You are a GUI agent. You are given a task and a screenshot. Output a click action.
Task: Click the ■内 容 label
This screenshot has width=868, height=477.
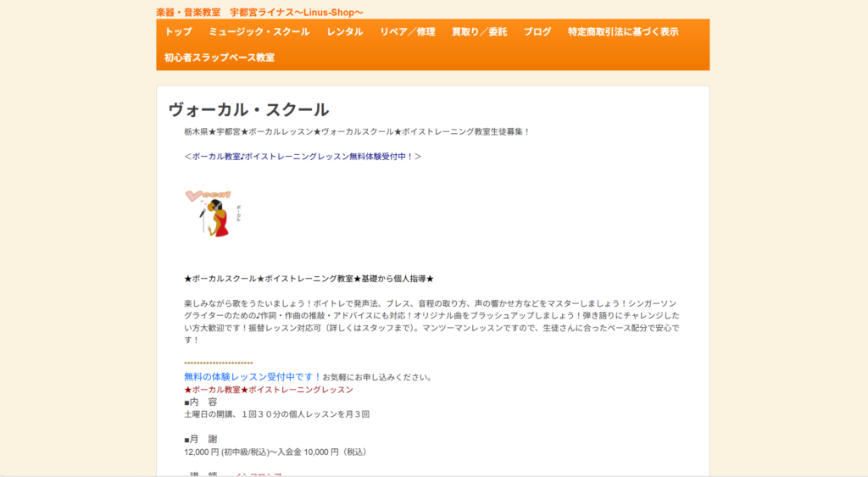click(x=201, y=402)
